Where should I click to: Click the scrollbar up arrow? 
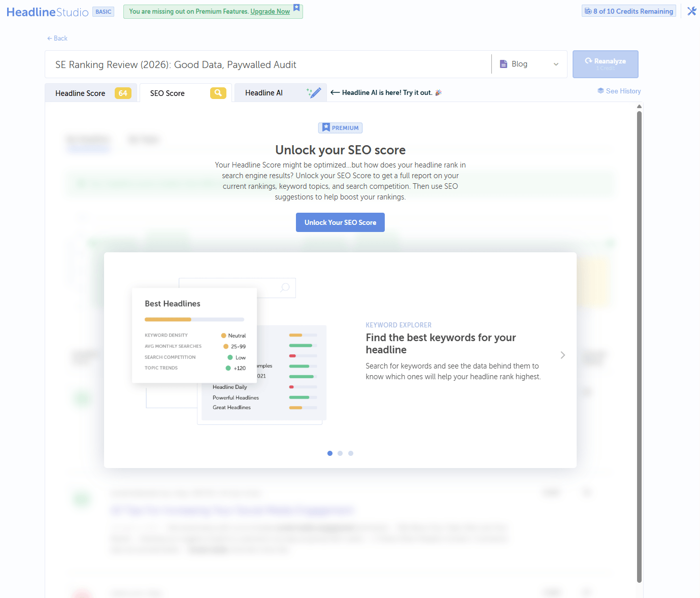click(639, 106)
